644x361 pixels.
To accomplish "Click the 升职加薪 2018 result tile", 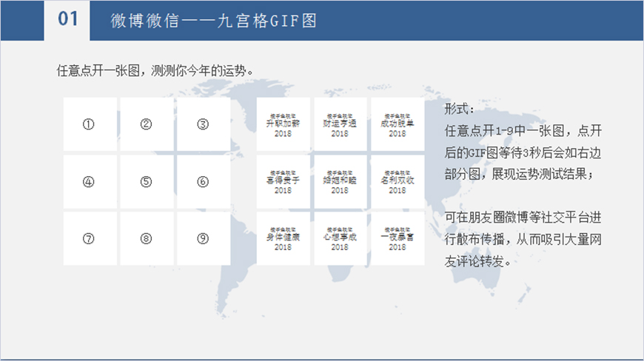I will tap(283, 124).
